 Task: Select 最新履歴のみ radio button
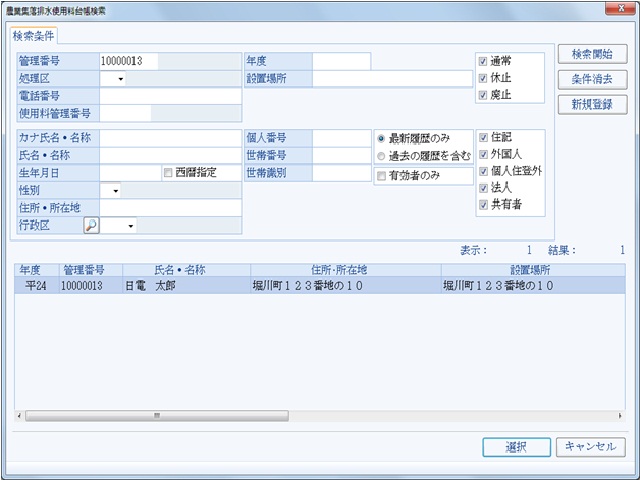pos(381,138)
